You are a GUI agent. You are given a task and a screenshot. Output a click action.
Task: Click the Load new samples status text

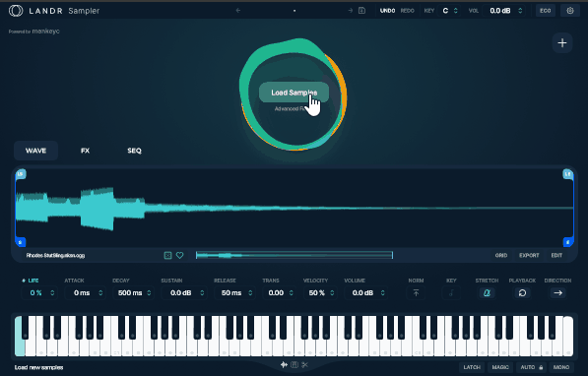tap(39, 367)
